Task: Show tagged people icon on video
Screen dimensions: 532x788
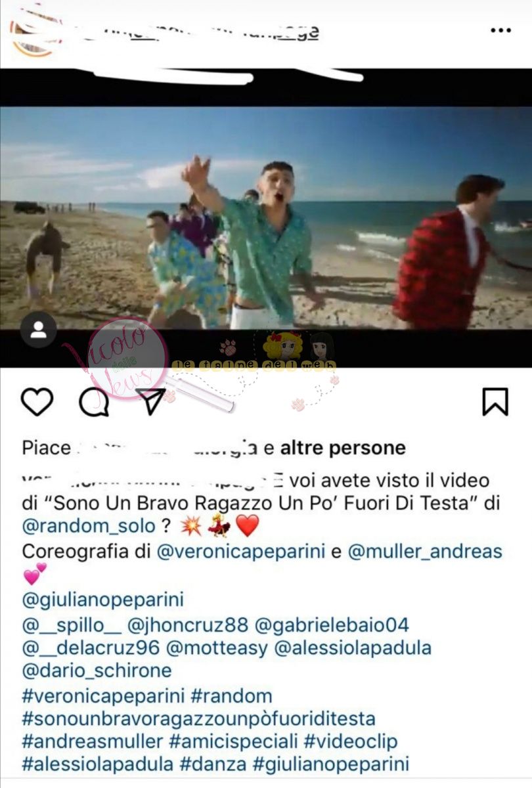Action: [38, 330]
